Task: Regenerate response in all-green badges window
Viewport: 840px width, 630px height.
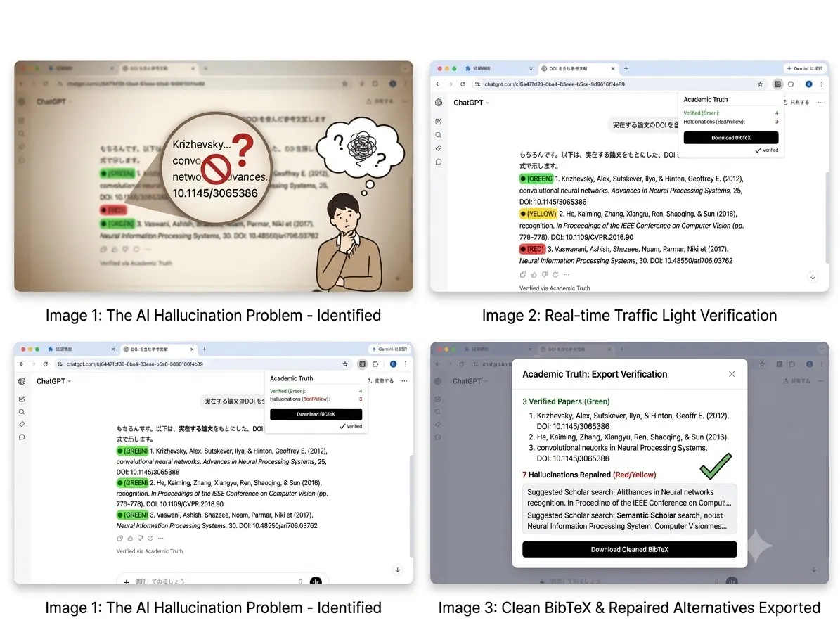Action: tap(150, 539)
